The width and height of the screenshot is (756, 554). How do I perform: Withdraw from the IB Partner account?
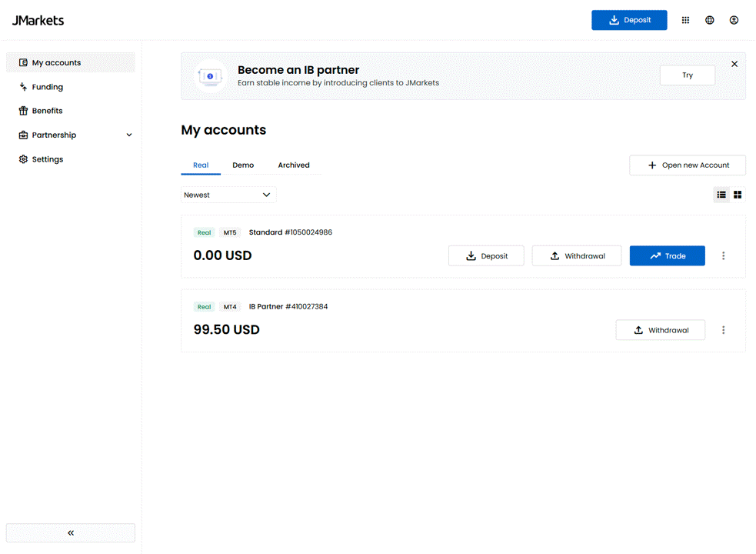click(x=660, y=330)
